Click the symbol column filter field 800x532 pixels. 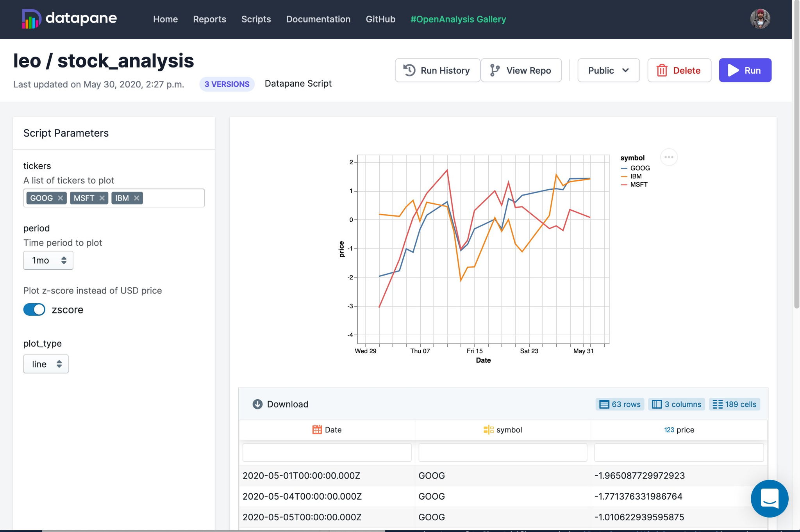(503, 452)
